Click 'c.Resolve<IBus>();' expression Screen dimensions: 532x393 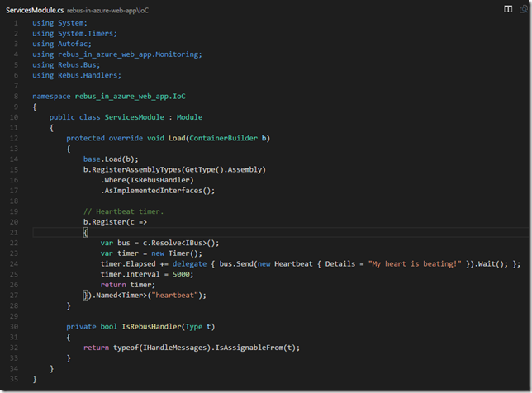coord(181,243)
